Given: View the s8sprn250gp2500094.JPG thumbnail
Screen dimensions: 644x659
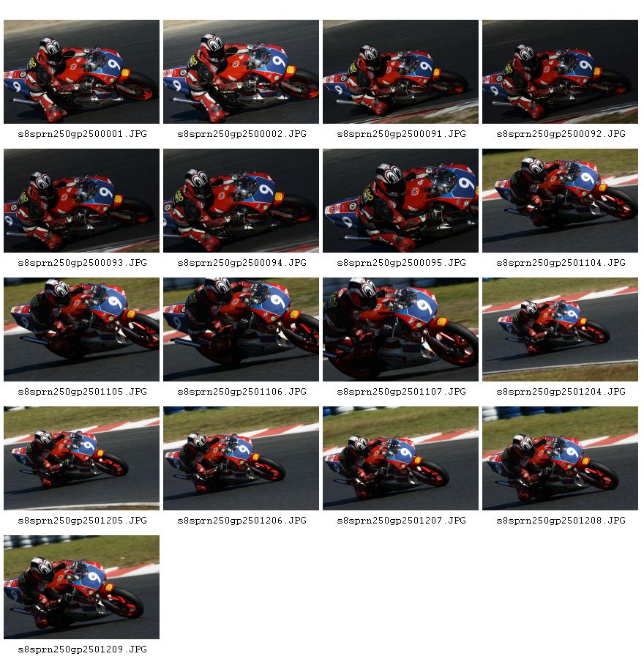Looking at the screenshot, I should coord(241,201).
